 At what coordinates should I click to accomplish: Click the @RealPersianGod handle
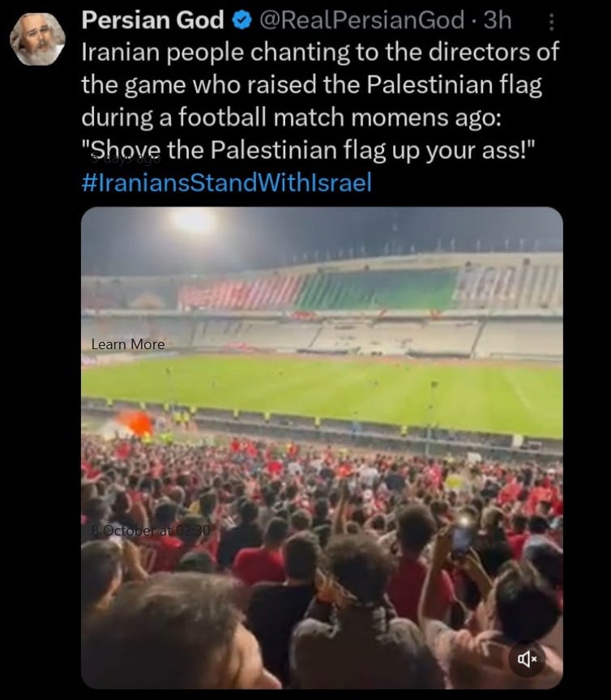[x=361, y=20]
